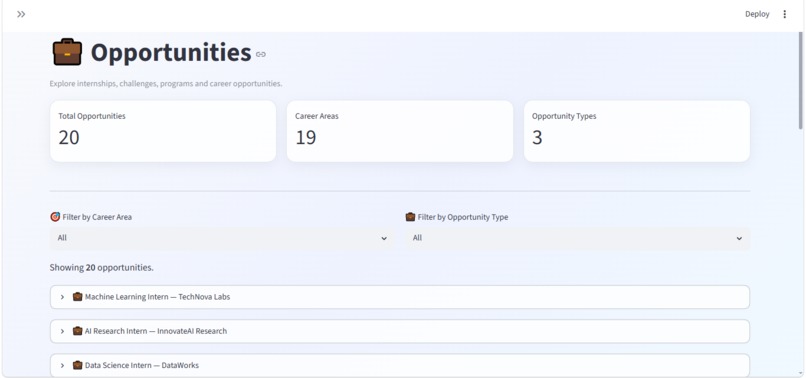Click the 'Filter by Opportunity Type' label

pos(463,217)
